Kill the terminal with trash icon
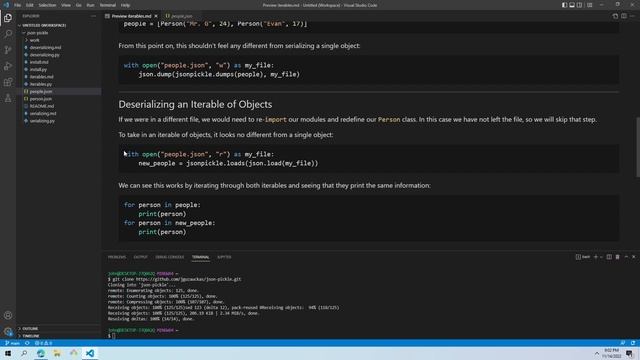 point(618,257)
